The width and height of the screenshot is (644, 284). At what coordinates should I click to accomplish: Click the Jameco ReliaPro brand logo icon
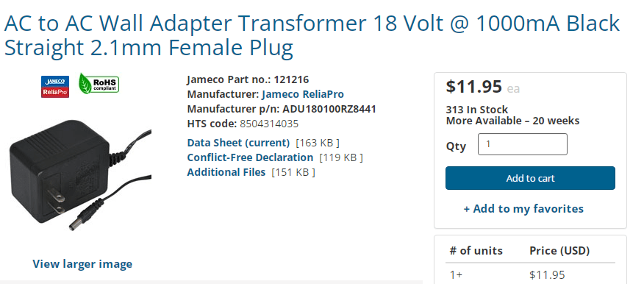click(55, 86)
